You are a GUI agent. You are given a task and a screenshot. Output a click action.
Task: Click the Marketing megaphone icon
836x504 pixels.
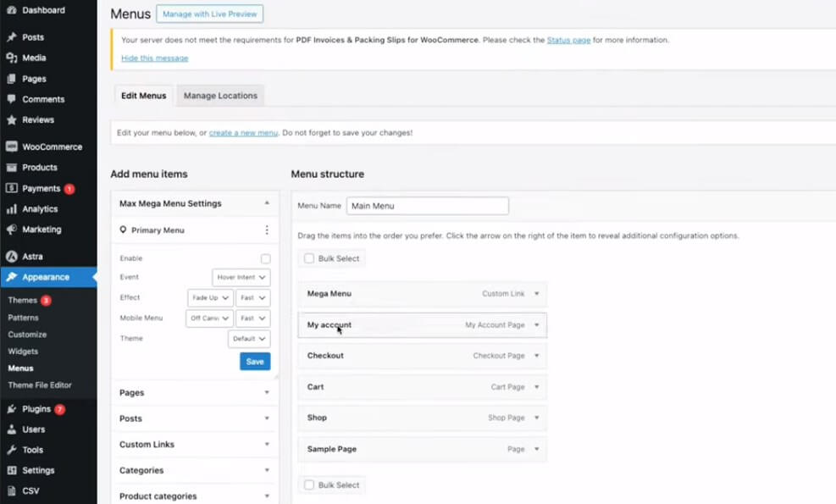[x=11, y=230]
